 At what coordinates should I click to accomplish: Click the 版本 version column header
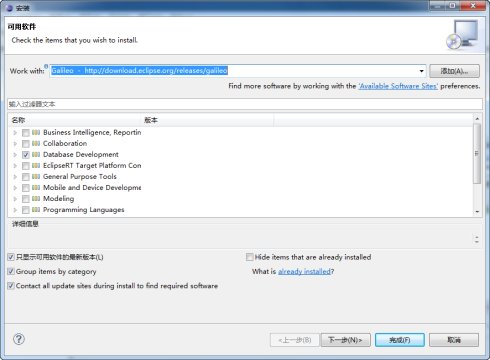point(207,120)
